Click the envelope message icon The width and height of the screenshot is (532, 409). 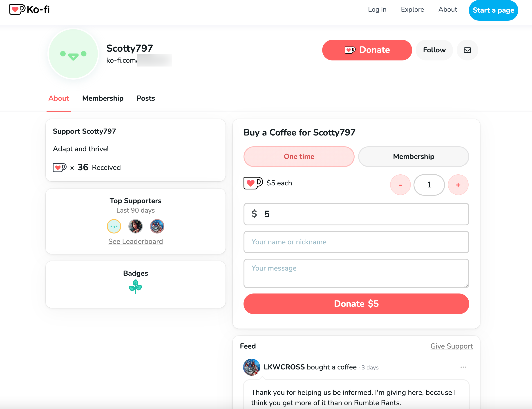pos(467,50)
